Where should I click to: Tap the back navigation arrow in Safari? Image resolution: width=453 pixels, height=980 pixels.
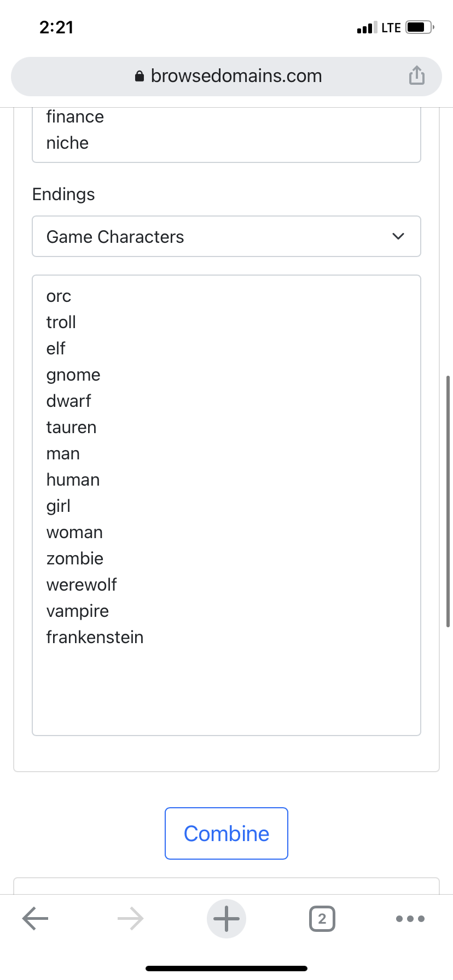click(x=35, y=918)
